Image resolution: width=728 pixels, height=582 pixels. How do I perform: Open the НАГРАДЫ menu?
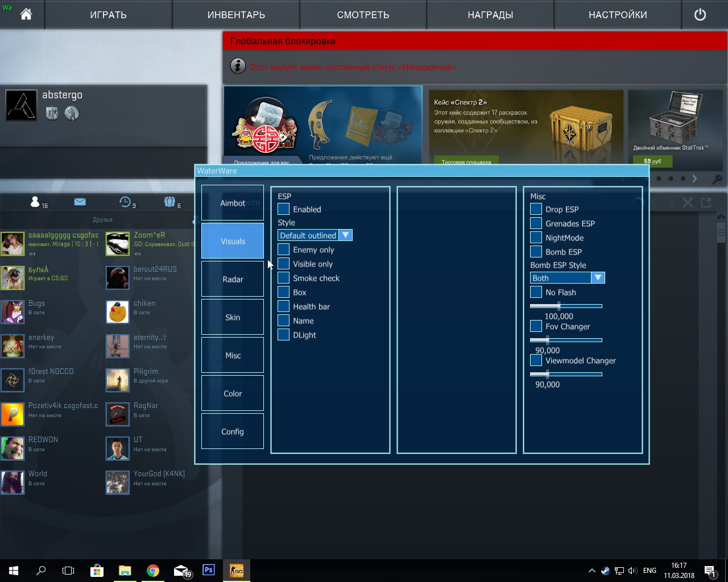(490, 15)
